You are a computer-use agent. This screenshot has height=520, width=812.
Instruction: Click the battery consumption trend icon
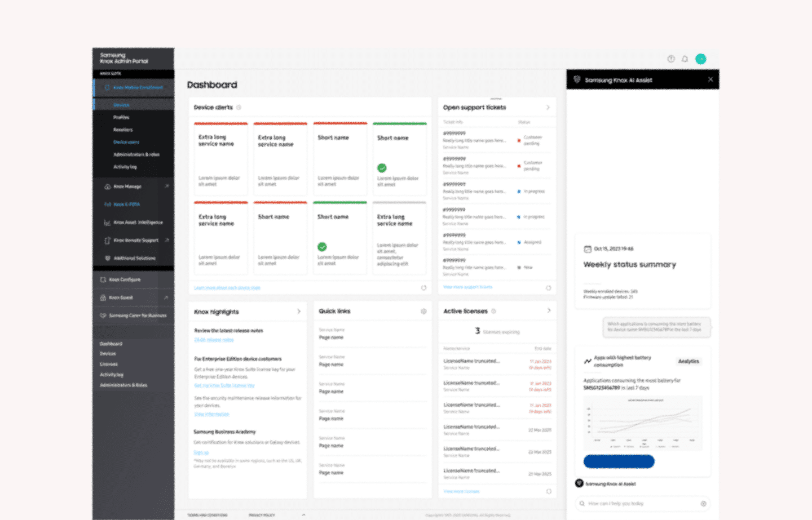click(588, 361)
